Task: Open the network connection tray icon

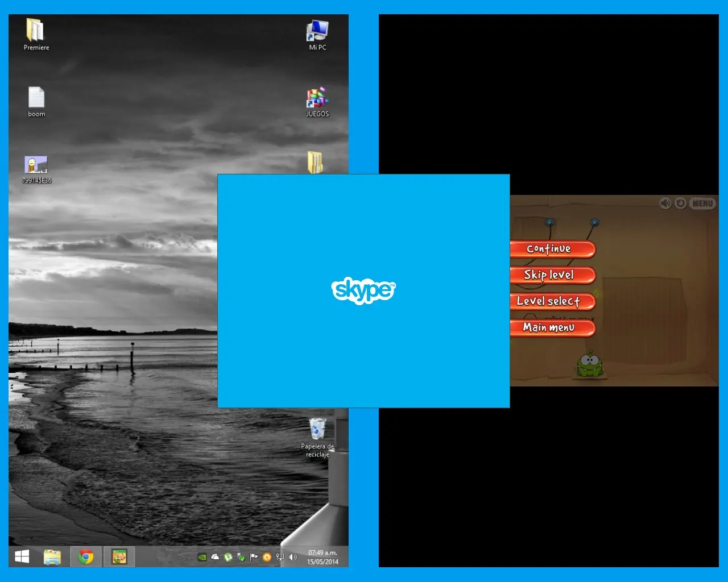Action: 280,558
